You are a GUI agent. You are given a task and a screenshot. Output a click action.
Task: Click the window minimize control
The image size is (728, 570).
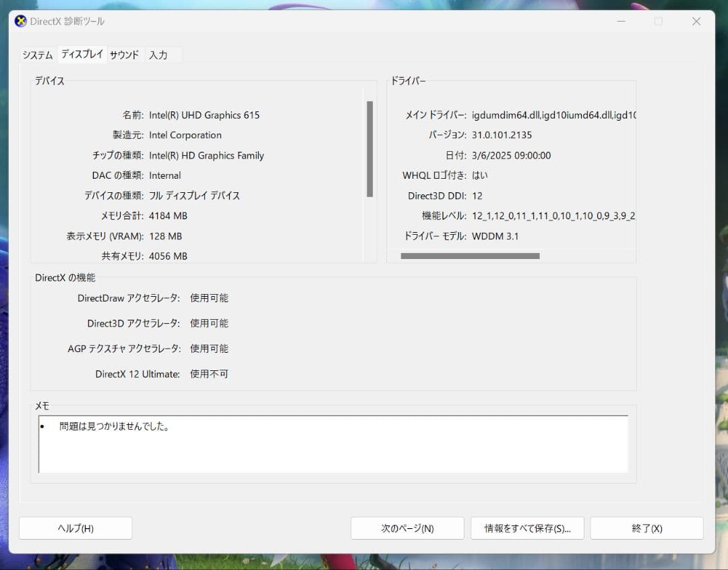[x=621, y=21]
